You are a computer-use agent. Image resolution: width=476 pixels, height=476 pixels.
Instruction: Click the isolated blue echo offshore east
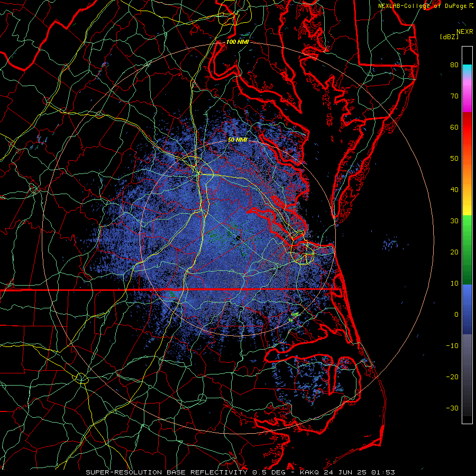coord(390,243)
